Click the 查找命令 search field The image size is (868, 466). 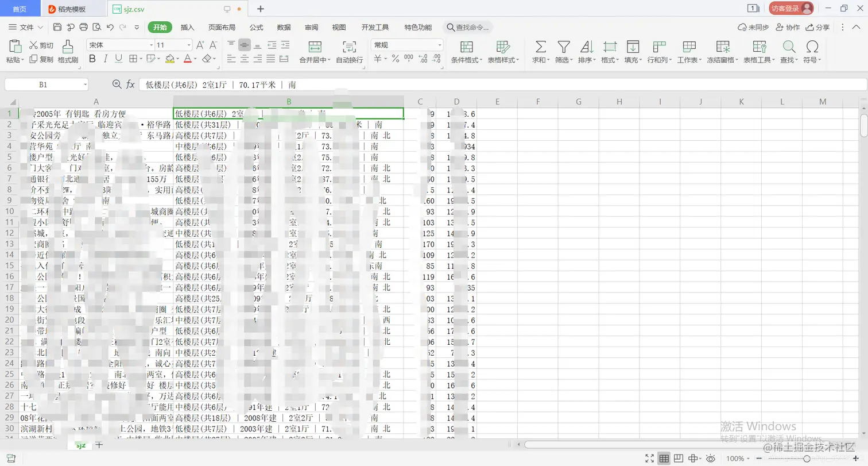[468, 27]
